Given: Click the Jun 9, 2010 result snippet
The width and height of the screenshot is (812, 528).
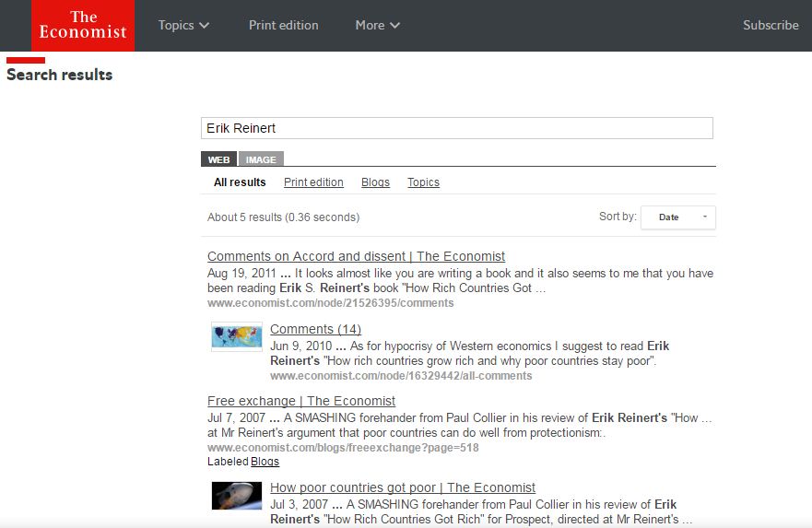Looking at the screenshot, I should [470, 353].
